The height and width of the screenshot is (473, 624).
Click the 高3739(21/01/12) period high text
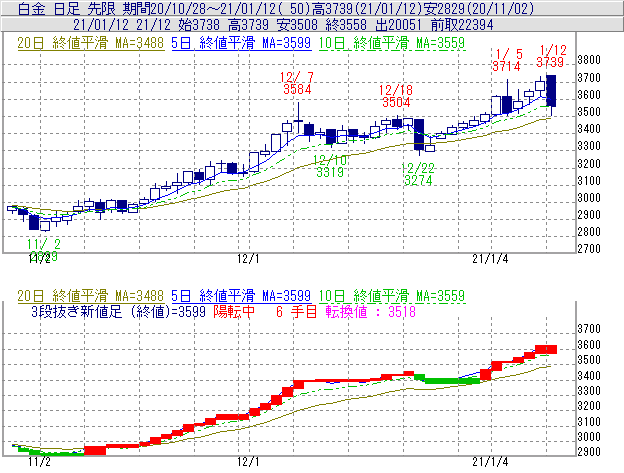coord(366,8)
